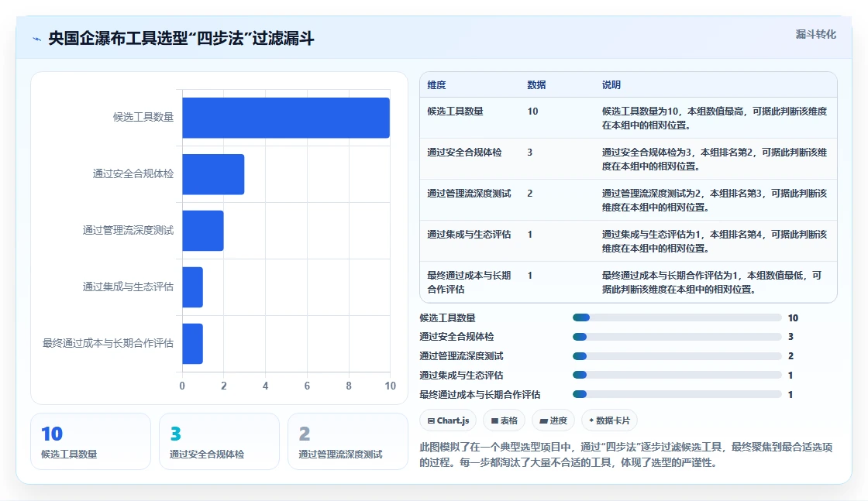Click the 通过集成与生态评估 chart axis label
The width and height of the screenshot is (868, 501).
click(x=128, y=287)
